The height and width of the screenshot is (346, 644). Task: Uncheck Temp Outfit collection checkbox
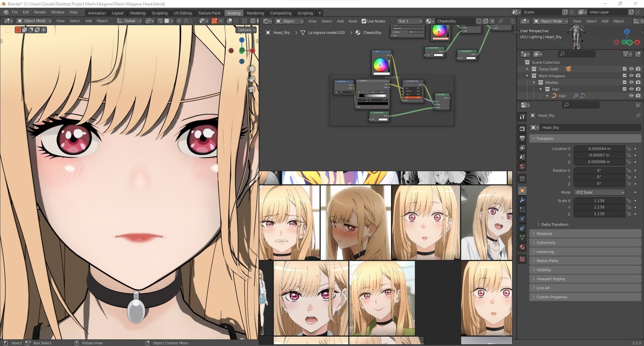tap(625, 69)
